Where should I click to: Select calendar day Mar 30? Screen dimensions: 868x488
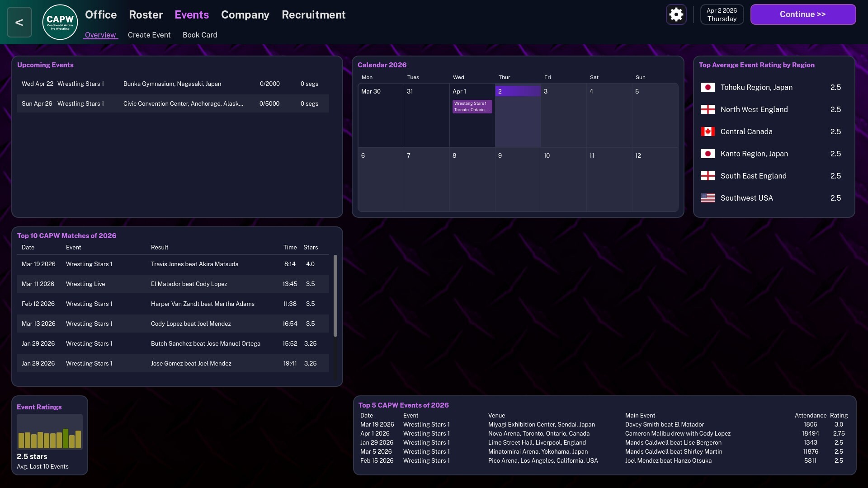click(x=381, y=115)
